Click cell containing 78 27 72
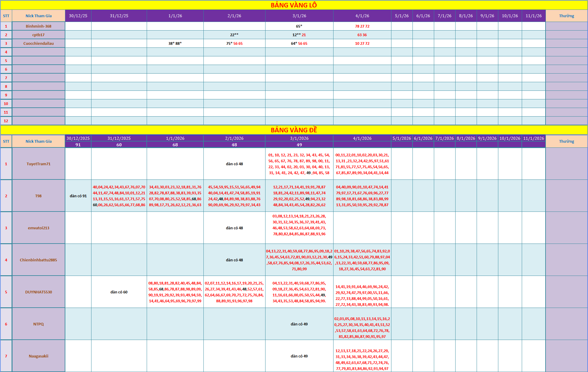Image resolution: width=588 pixels, height=372 pixels. tap(362, 26)
